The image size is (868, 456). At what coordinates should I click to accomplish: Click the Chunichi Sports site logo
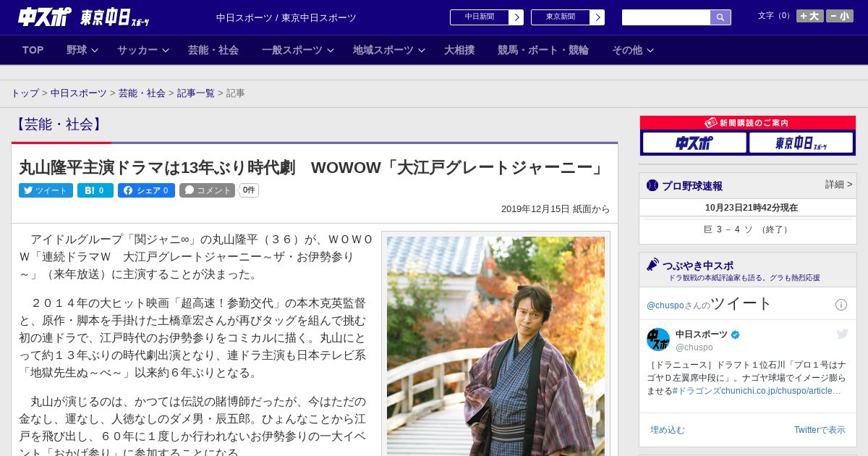(x=45, y=17)
